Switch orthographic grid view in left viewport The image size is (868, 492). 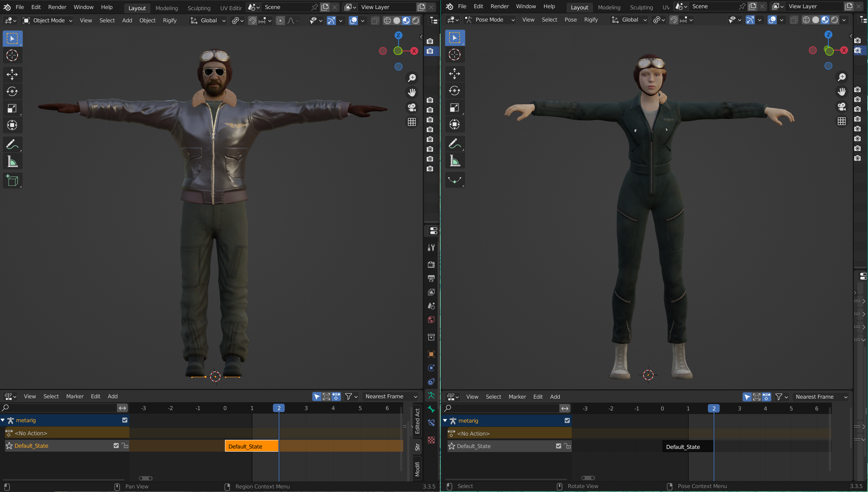click(412, 122)
